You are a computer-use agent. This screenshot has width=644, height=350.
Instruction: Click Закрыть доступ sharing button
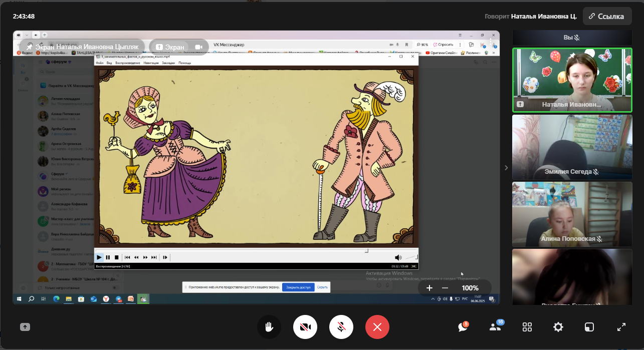pyautogui.click(x=298, y=287)
